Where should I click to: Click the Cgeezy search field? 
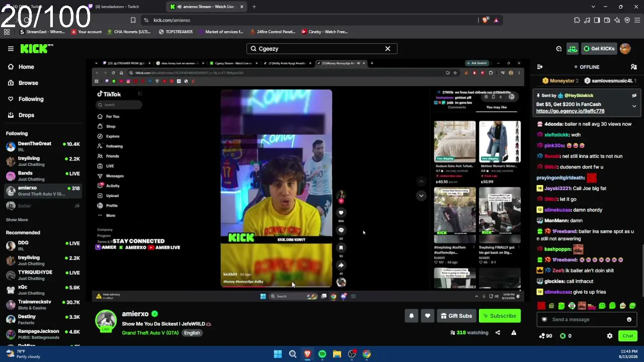[x=322, y=49]
